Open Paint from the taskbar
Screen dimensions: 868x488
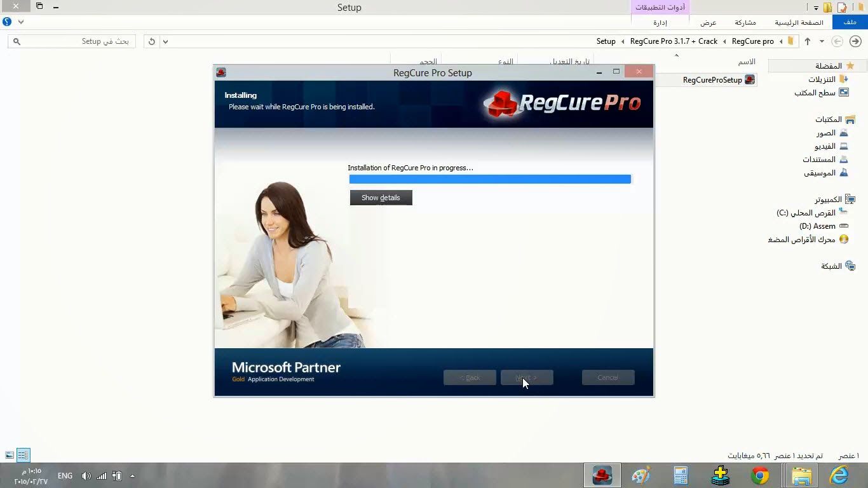[x=641, y=475]
